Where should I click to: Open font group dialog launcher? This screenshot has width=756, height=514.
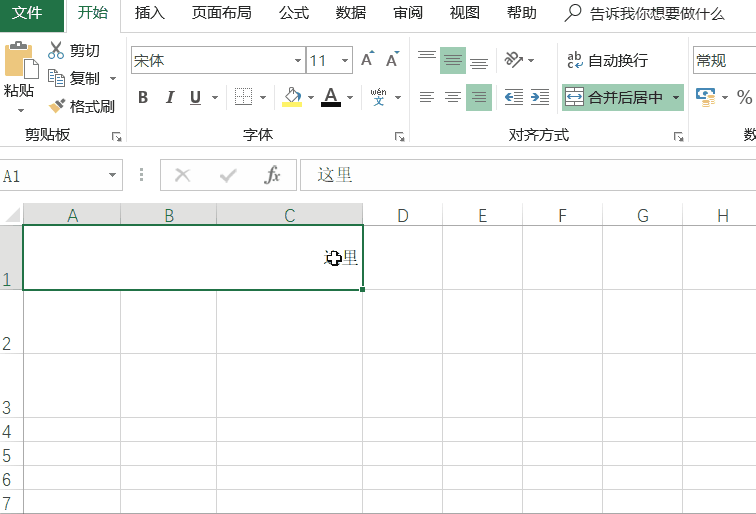pyautogui.click(x=399, y=137)
